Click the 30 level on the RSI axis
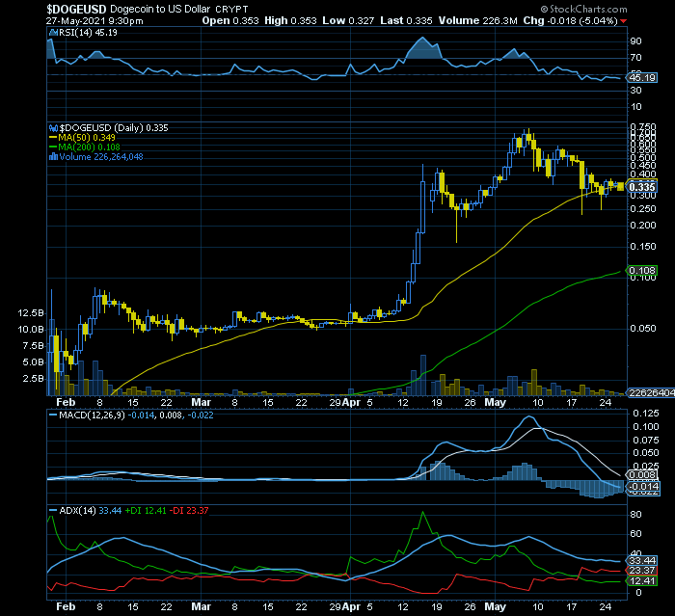 (x=635, y=91)
